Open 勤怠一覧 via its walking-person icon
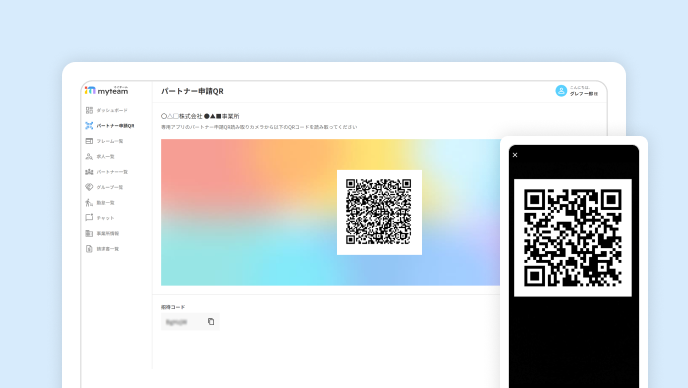 click(89, 202)
